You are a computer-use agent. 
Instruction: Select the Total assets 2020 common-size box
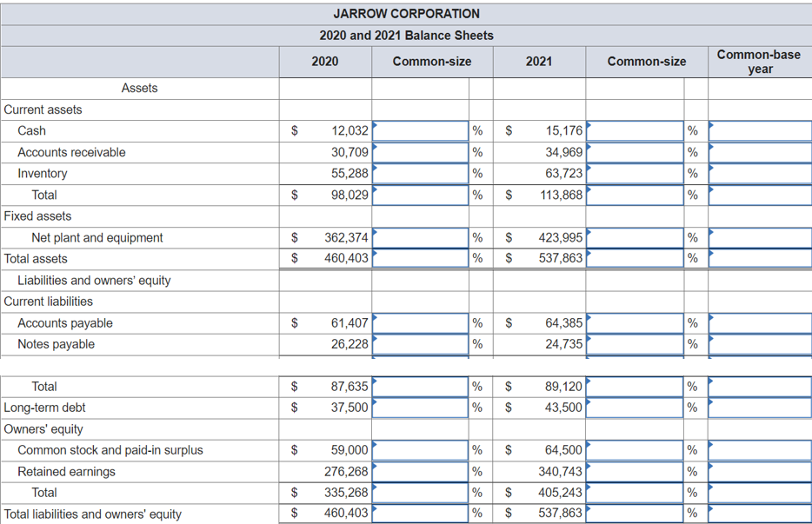pos(420,258)
